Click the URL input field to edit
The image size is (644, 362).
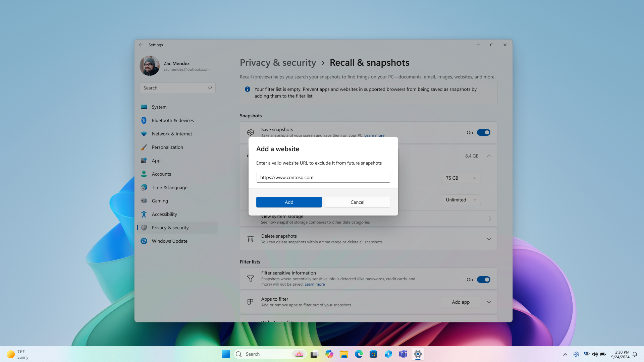tap(323, 177)
